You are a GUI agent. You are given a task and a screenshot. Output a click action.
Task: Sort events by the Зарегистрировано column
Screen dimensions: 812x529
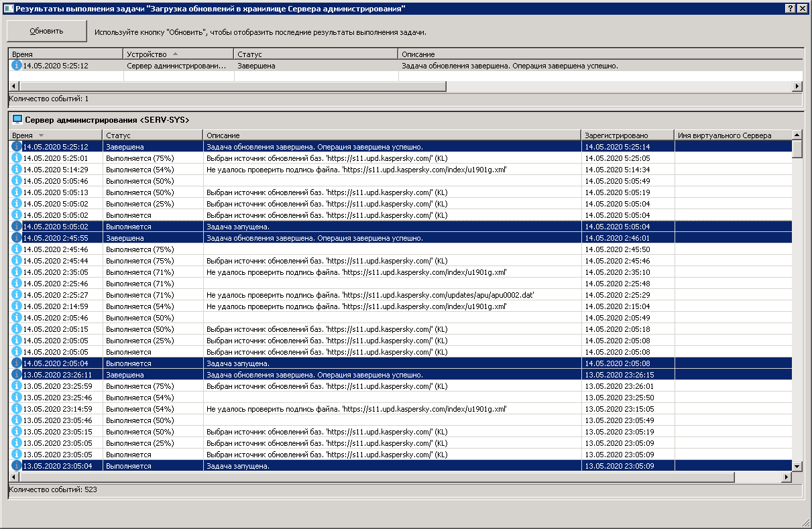(627, 135)
